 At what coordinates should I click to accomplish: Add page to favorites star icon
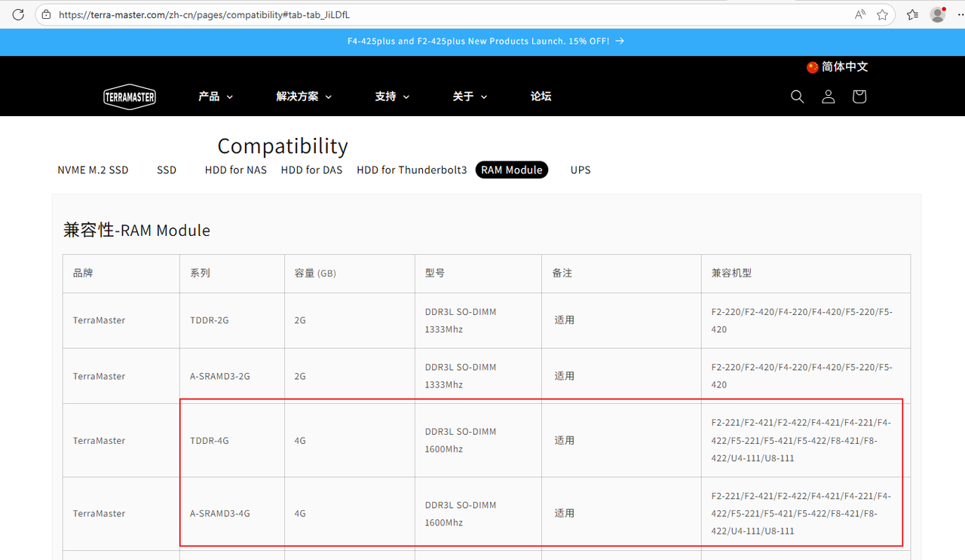click(882, 14)
